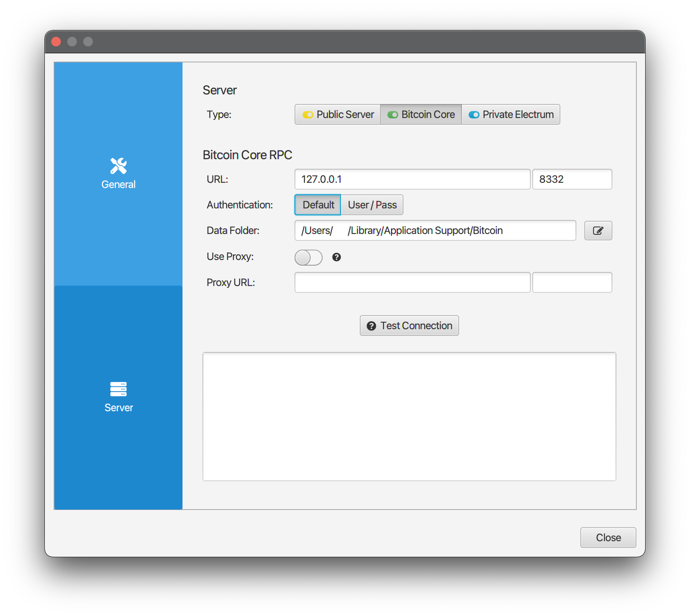Select Private Electrum server type

(511, 114)
